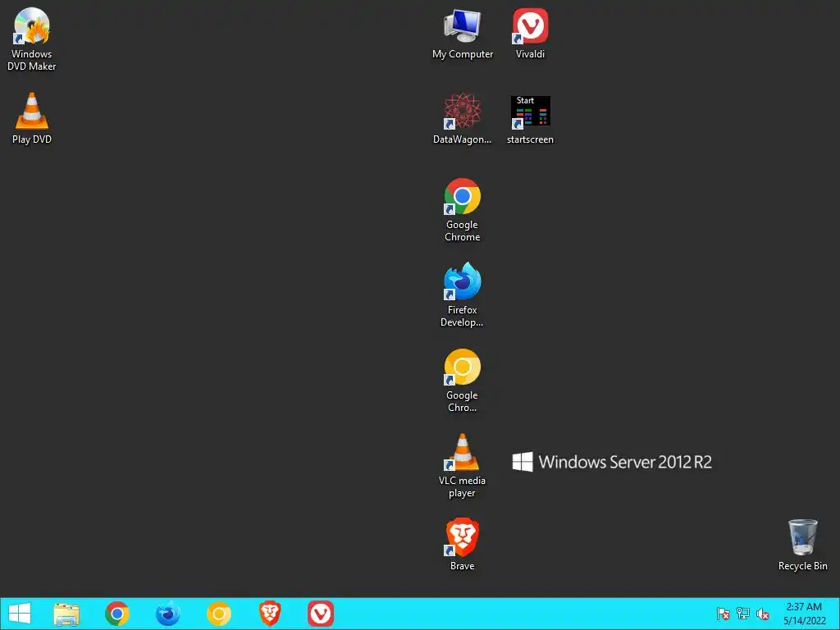The width and height of the screenshot is (840, 630).
Task: Launch Google Chrome from the taskbar
Action: (x=117, y=614)
